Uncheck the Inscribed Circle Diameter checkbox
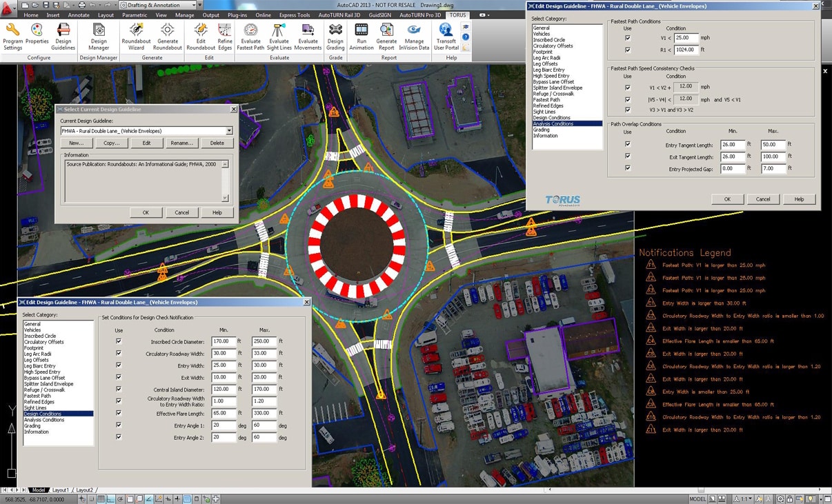The height and width of the screenshot is (504, 832). tap(119, 341)
